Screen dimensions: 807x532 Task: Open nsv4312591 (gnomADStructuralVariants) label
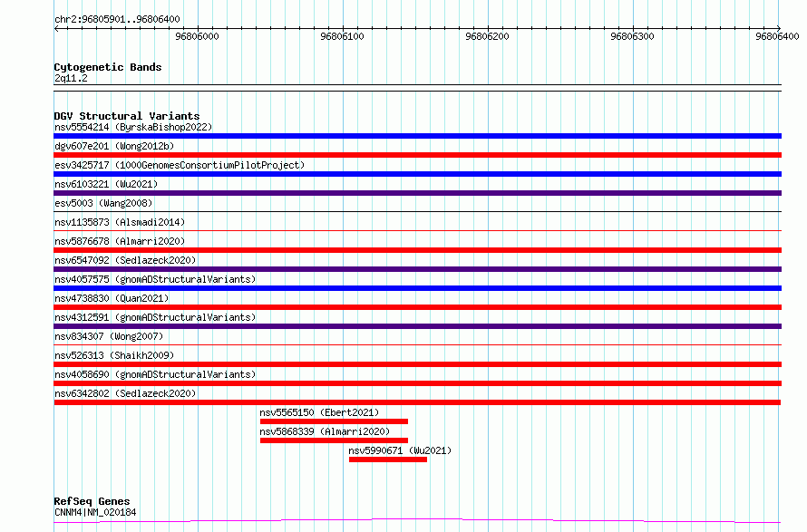(155, 317)
